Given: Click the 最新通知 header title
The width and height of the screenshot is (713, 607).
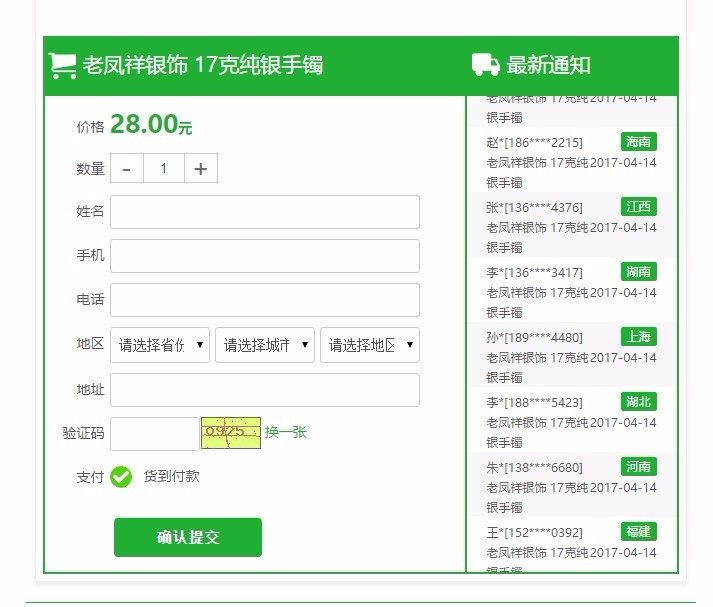Looking at the screenshot, I should 548,65.
